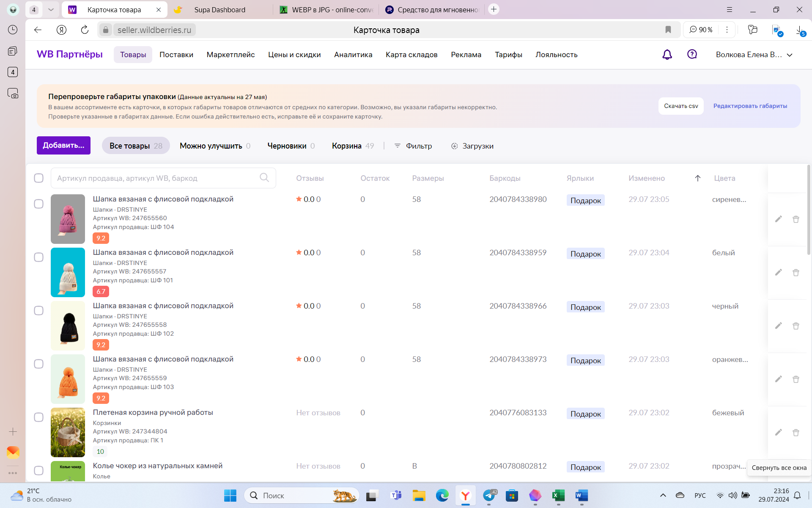Open the browser three-dot menu near zoom
The image size is (812, 508).
pos(727,30)
